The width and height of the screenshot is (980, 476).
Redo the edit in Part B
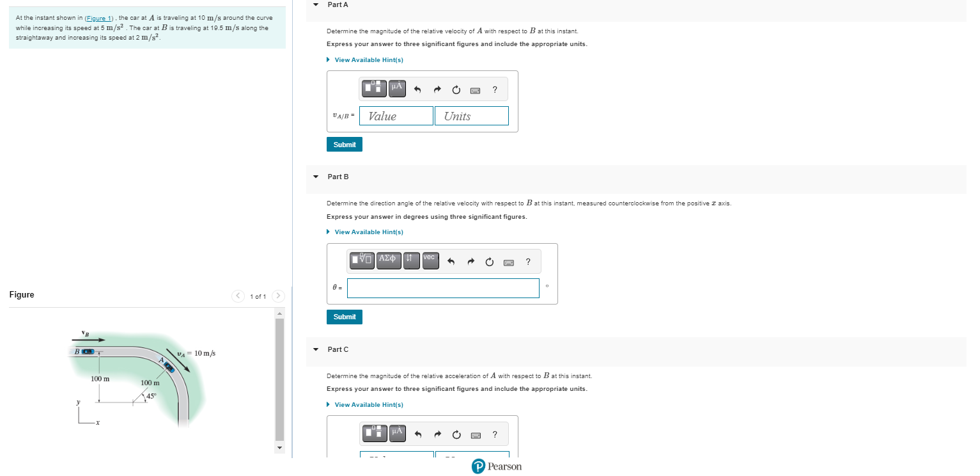pos(471,262)
